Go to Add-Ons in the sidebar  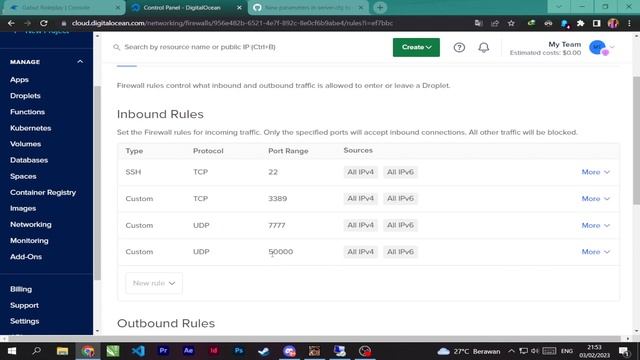click(x=26, y=257)
